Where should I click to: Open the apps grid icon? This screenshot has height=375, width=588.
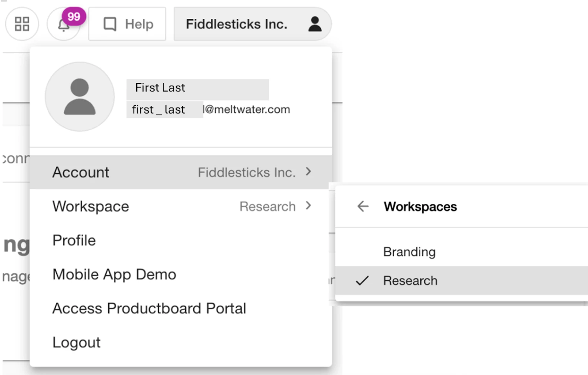[22, 24]
